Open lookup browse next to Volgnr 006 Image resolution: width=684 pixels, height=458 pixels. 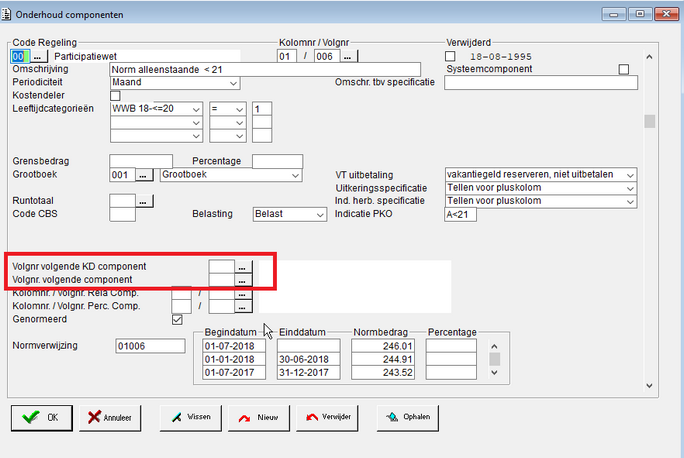[x=348, y=57]
